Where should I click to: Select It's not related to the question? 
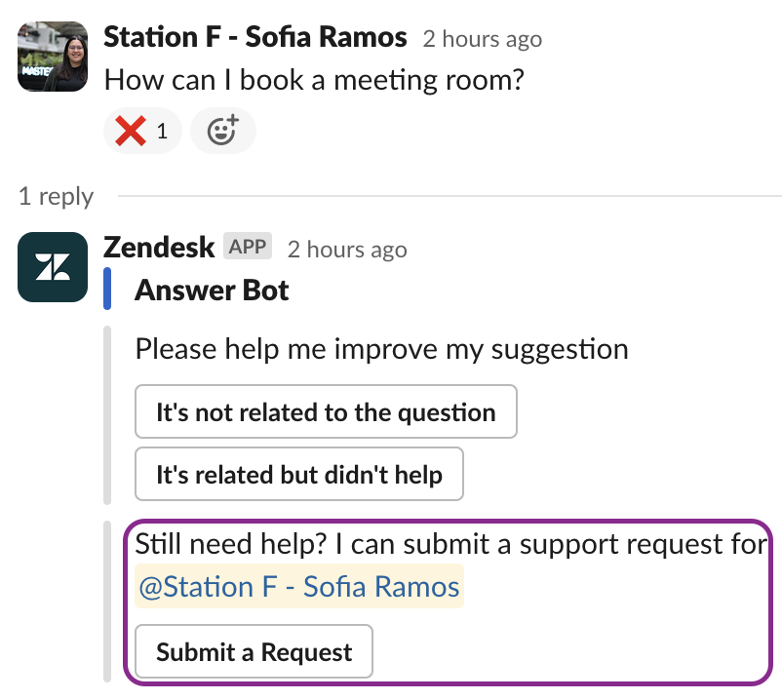[326, 411]
